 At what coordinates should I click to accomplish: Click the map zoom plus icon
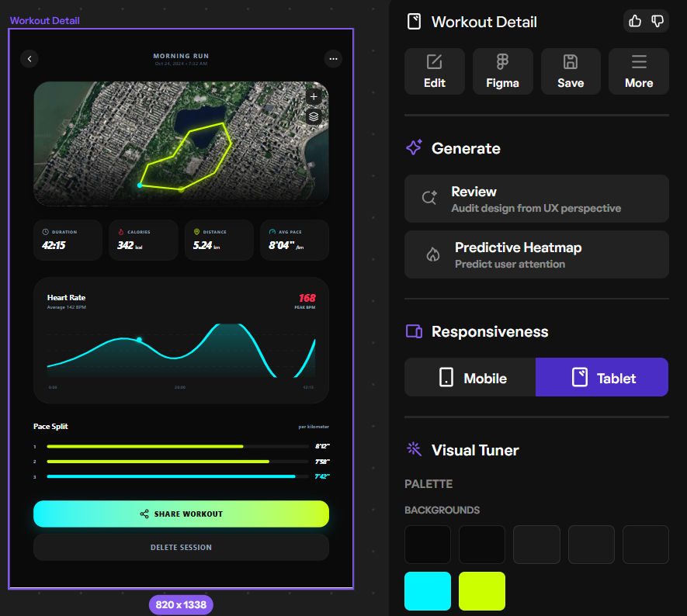tap(314, 97)
